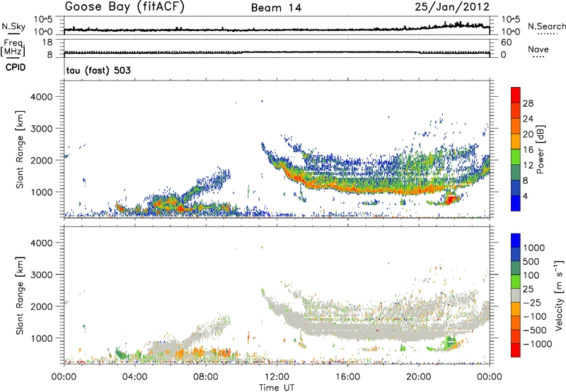The image size is (566, 392).
Task: Pick the bright blue bottom Power colorbar segment
Action: click(516, 204)
